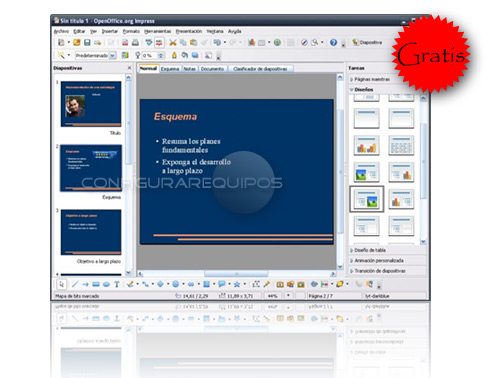Open Clasificador de diapositivas tab
This screenshot has height=378, width=500.
click(260, 69)
